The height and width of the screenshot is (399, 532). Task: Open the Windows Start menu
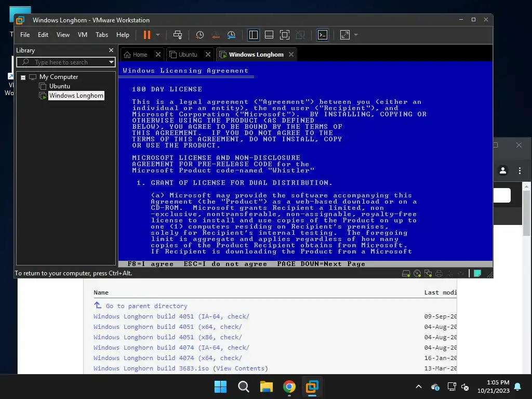pos(220,387)
